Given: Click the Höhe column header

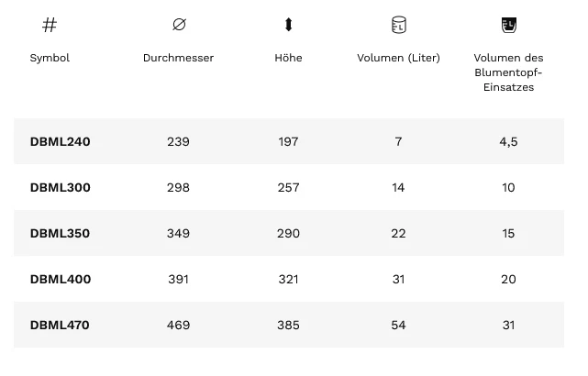Looking at the screenshot, I should pos(288,58).
